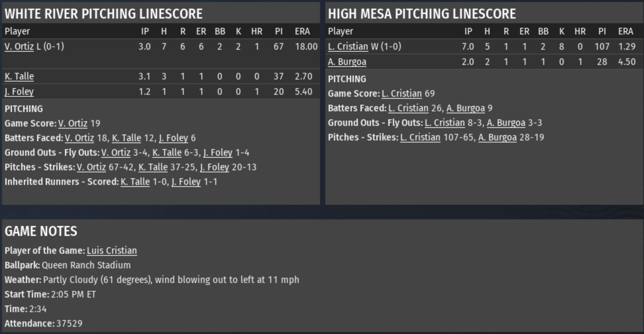
Task: Click K. Talle's name in the linescore row
Action: [19, 76]
